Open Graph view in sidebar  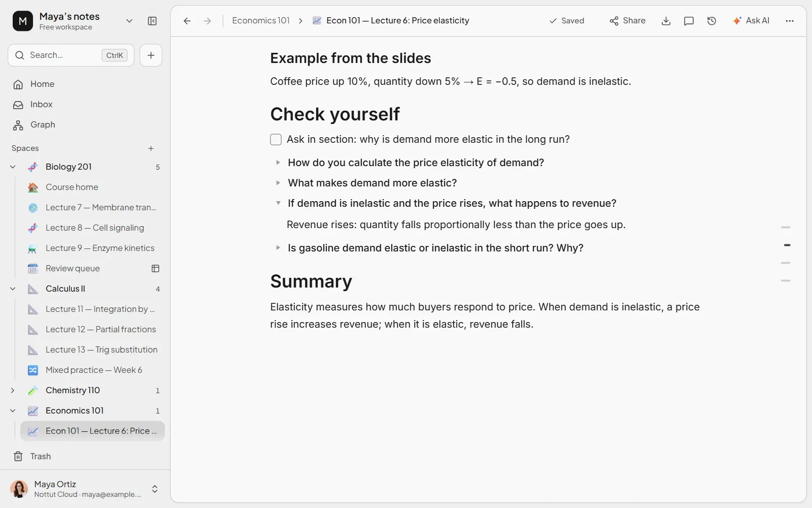pyautogui.click(x=85, y=124)
